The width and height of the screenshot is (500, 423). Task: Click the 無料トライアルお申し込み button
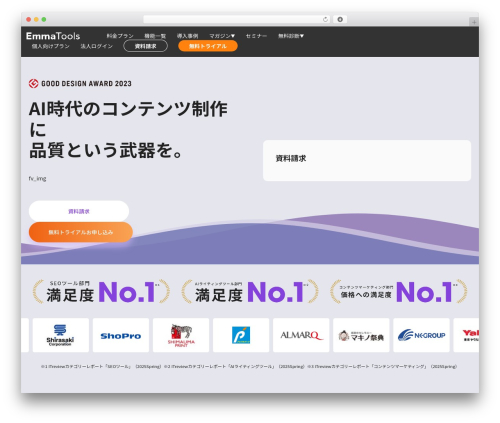(x=81, y=232)
